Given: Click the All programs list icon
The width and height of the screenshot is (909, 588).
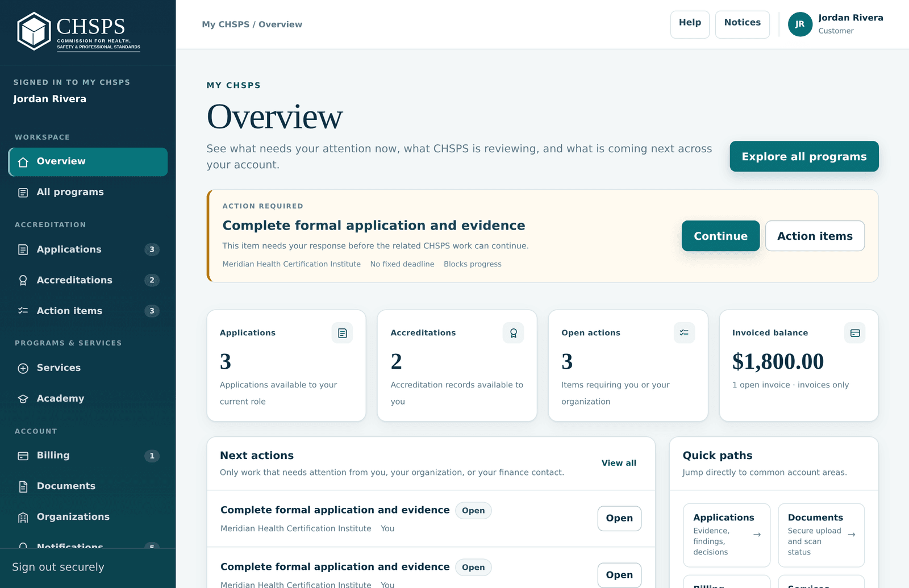Looking at the screenshot, I should tap(23, 193).
